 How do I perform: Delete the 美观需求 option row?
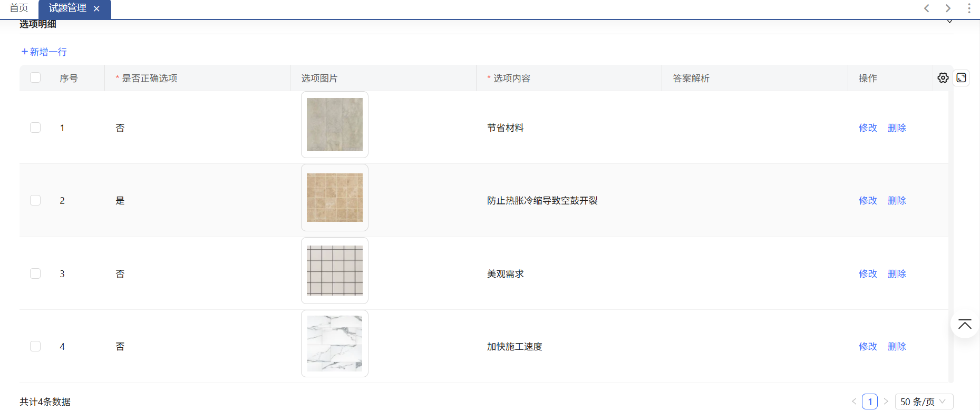[x=897, y=273]
